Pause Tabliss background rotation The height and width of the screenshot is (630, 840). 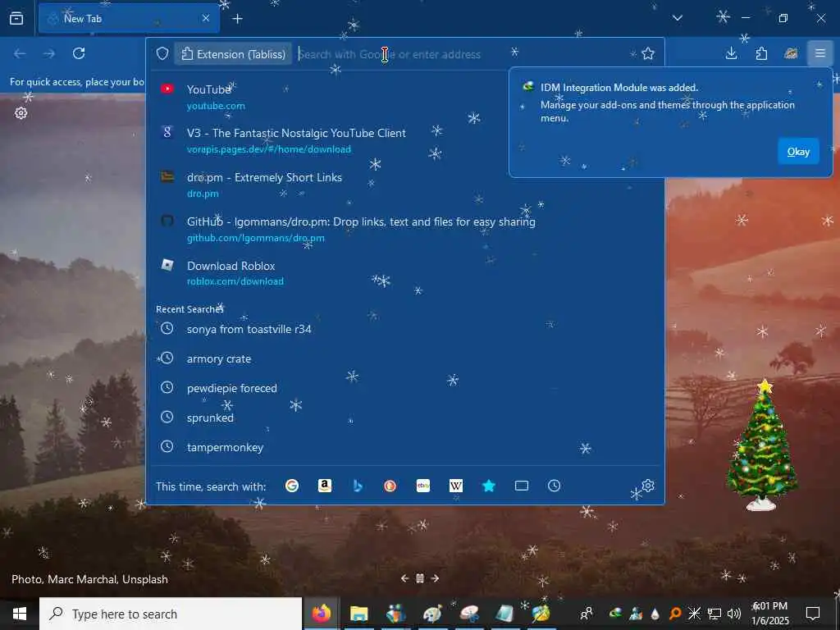[420, 578]
